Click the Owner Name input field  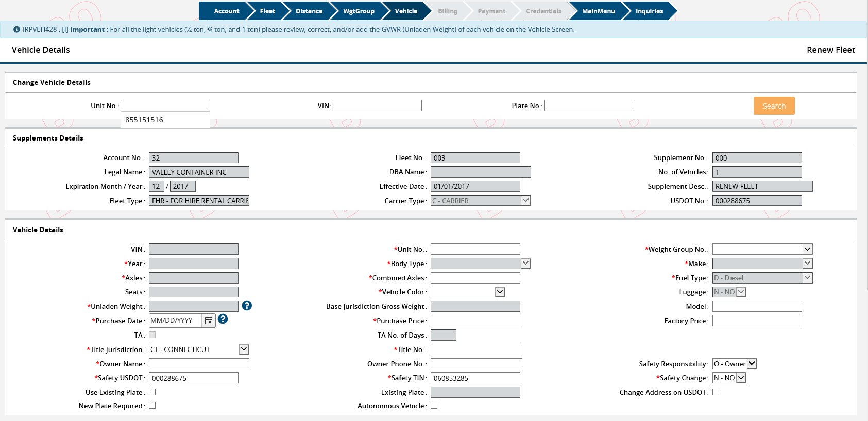pyautogui.click(x=199, y=364)
